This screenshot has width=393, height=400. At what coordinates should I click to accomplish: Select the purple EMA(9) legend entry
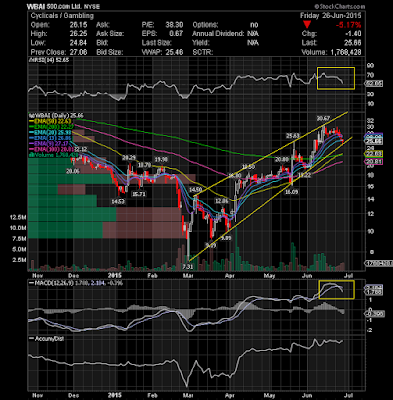[49, 144]
